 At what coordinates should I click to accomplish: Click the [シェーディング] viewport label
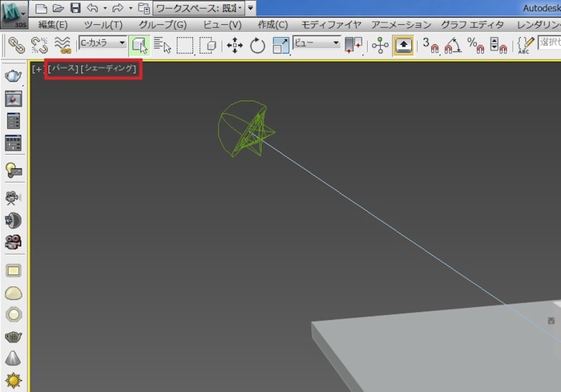coord(110,70)
